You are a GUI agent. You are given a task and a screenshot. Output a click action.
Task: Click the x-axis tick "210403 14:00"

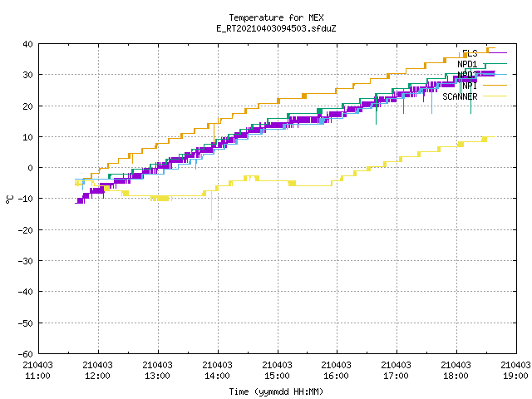point(218,371)
